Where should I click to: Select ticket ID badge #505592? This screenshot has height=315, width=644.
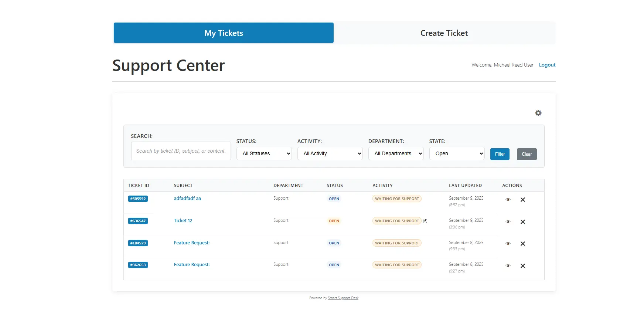coord(138,199)
